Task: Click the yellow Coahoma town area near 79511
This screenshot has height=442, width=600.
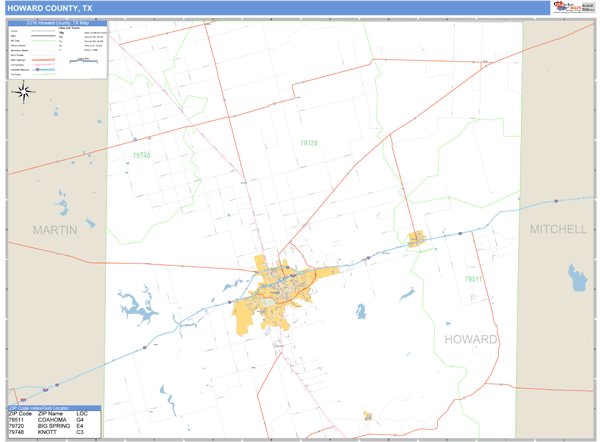Action: [416, 238]
